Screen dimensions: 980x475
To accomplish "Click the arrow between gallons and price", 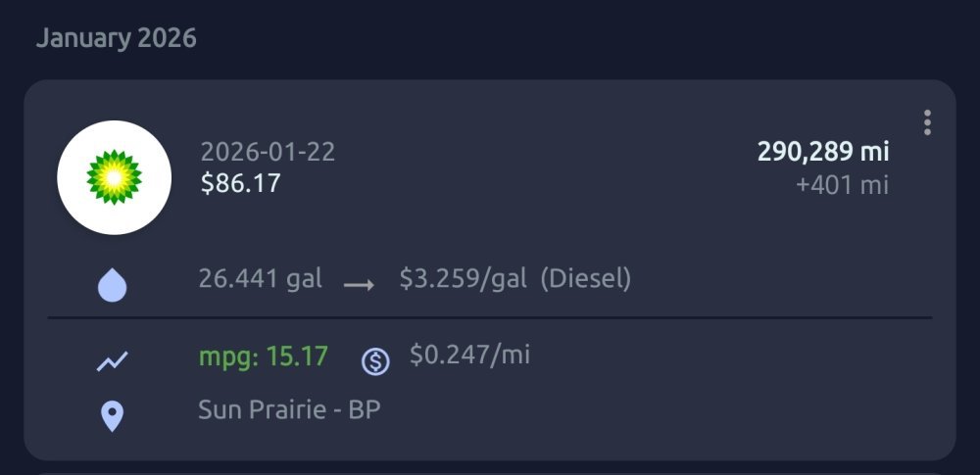I will point(360,285).
